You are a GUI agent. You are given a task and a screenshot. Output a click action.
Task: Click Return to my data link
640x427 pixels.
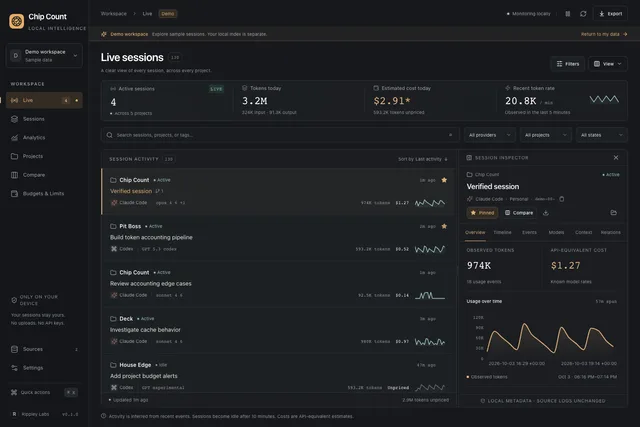(604, 34)
